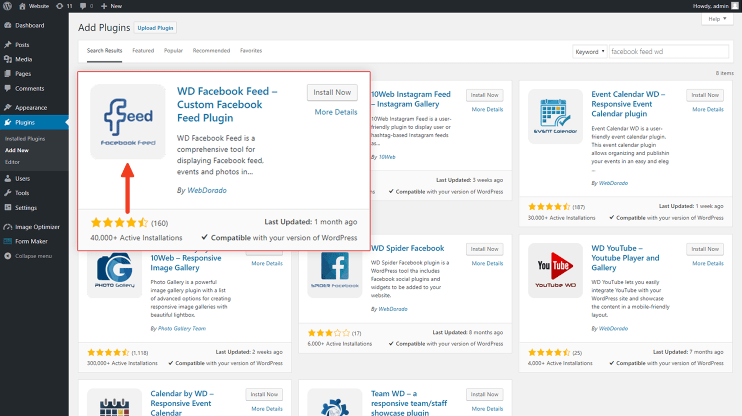Viewport: 742px width, 416px height.
Task: Open the updates counter showing 11
Action: (64, 6)
